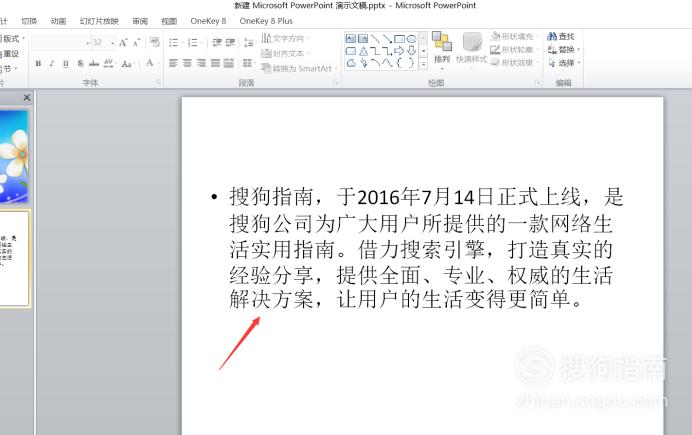This screenshot has height=435, width=692.
Task: Open the 动画 Animations tab
Action: point(58,21)
